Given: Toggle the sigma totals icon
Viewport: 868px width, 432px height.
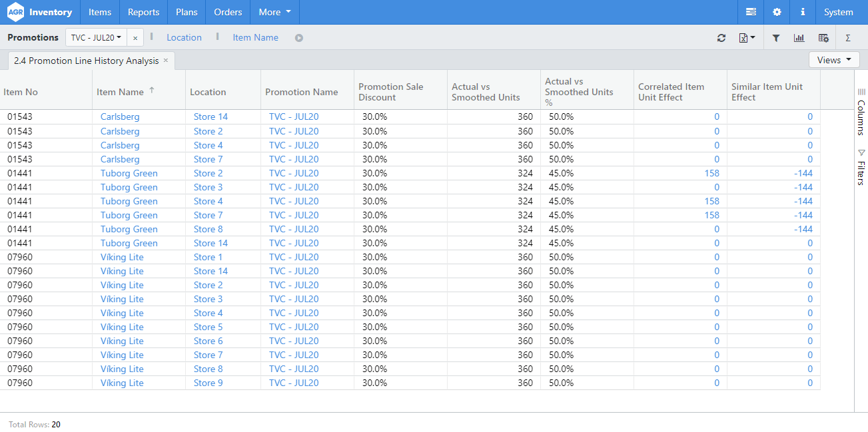Looking at the screenshot, I should [848, 38].
